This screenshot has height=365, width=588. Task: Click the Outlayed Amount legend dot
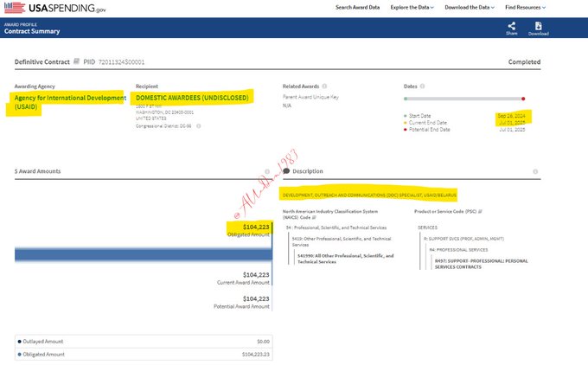tap(21, 342)
